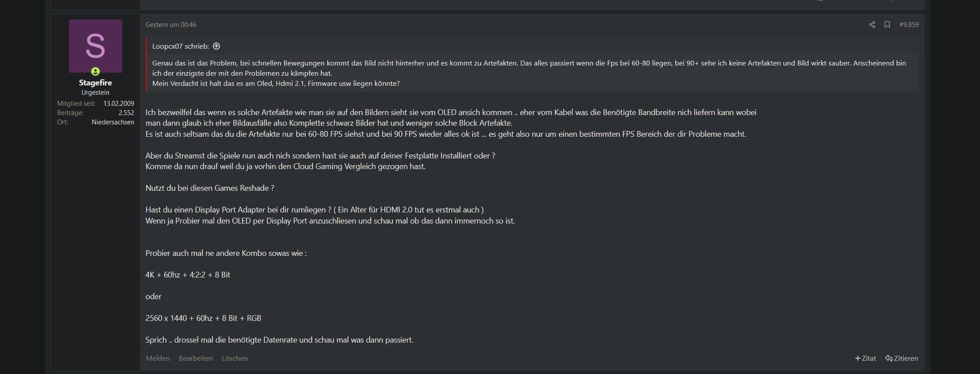Click the timestamp Gestern um 00:46

[171, 25]
